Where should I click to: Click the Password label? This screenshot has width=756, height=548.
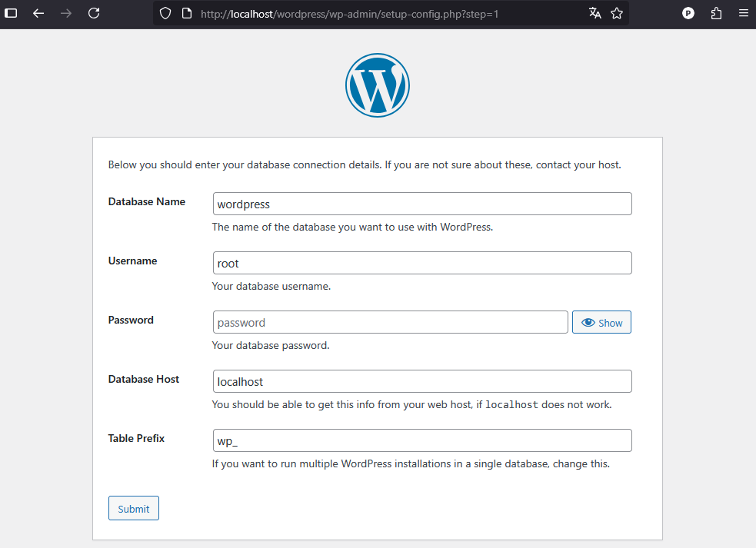(131, 320)
